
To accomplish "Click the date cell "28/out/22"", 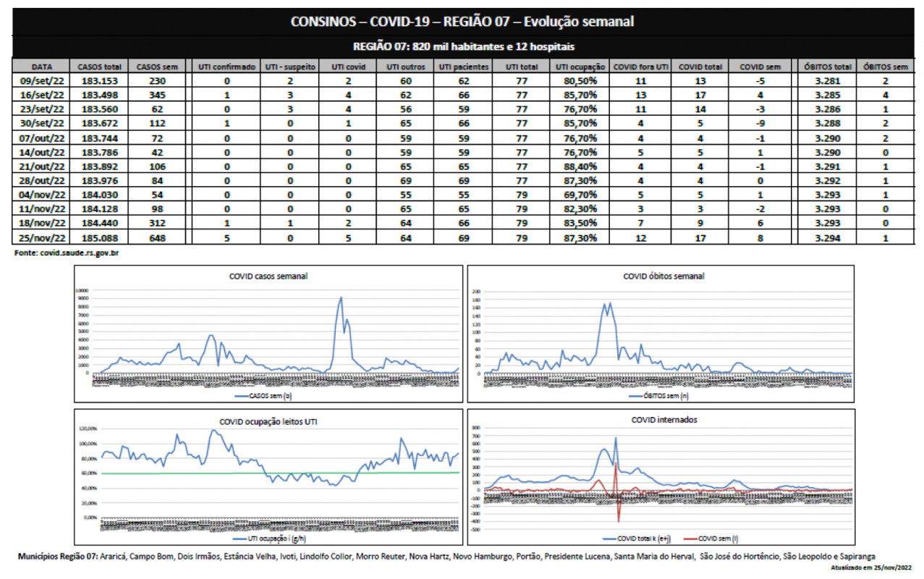I will coord(42,181).
